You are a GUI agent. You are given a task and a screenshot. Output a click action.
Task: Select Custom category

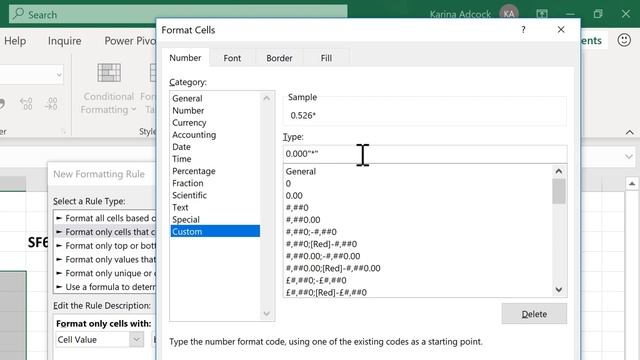click(x=215, y=231)
